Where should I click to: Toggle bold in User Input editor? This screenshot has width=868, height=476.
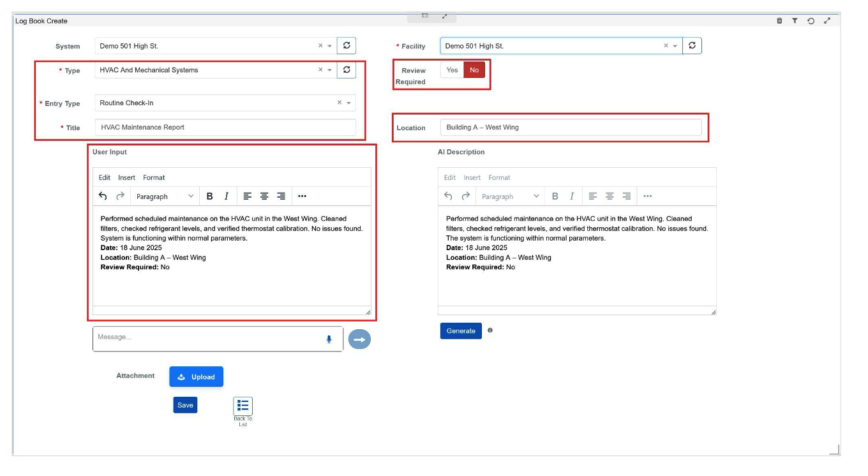(x=209, y=197)
